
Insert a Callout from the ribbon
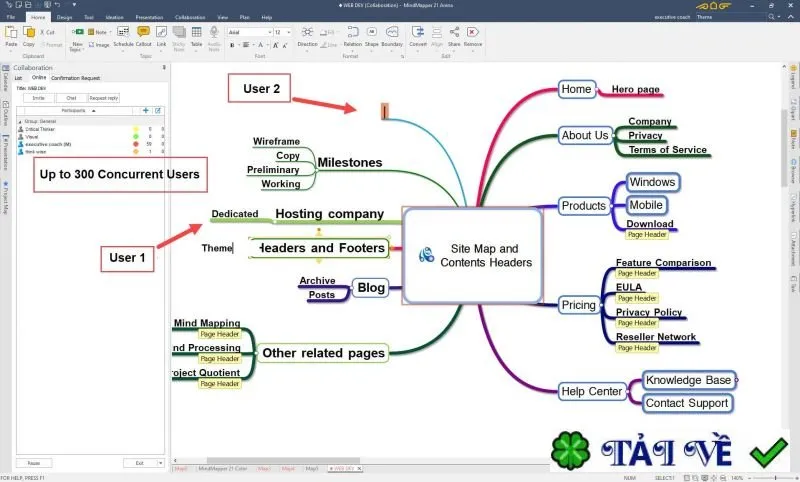143,36
